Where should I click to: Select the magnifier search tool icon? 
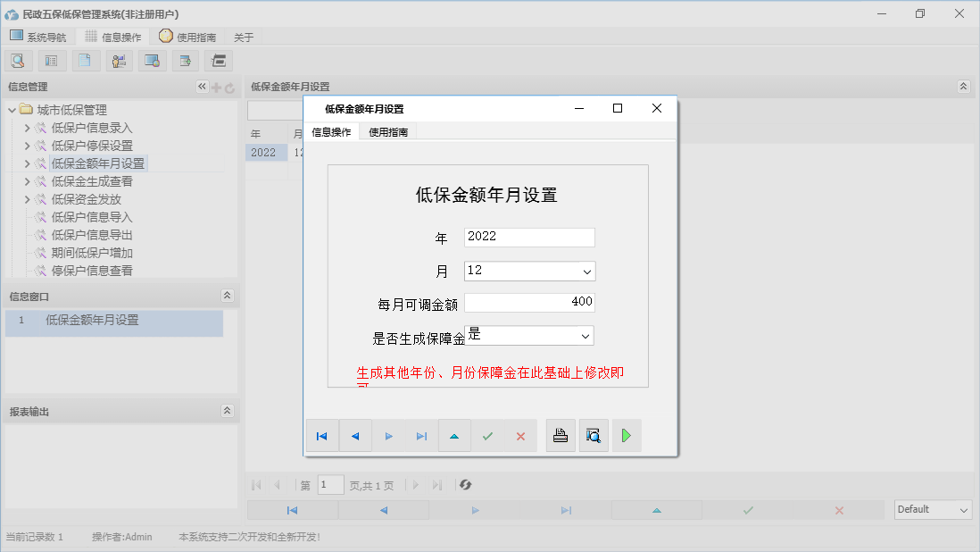pyautogui.click(x=18, y=60)
